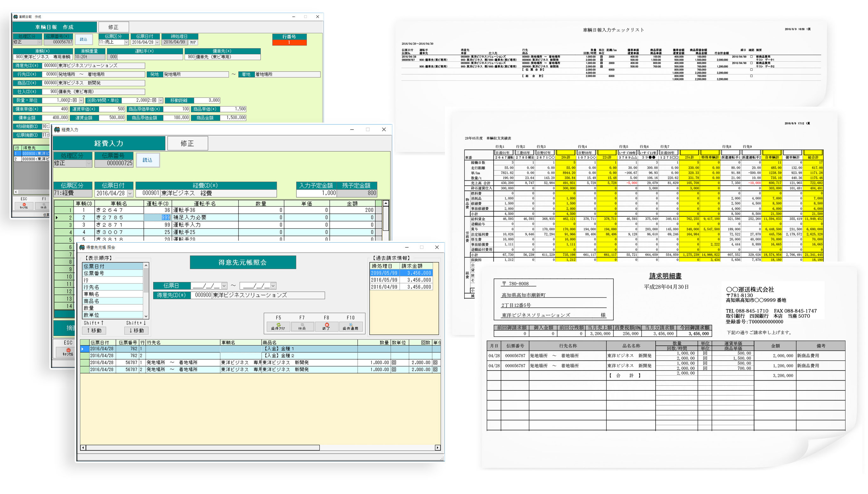The image size is (868, 494).
Task: Click 入力予定金額 field showing 1,000
Action: pyautogui.click(x=316, y=193)
